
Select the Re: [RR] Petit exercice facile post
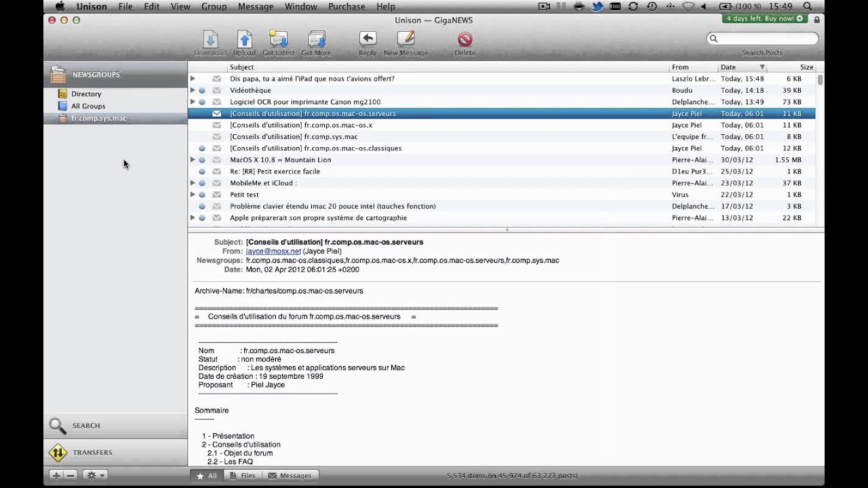point(502,171)
